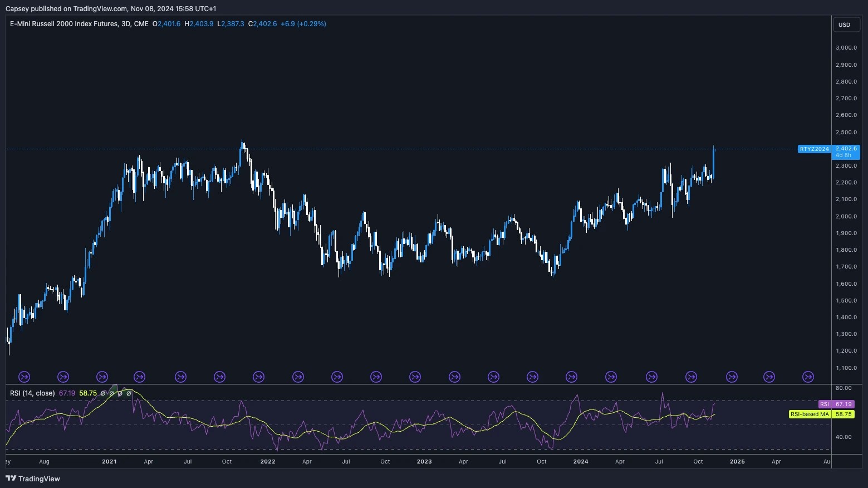Open the RSI indicator settings icon
Viewport: 868px width, 488px height.
112,393
